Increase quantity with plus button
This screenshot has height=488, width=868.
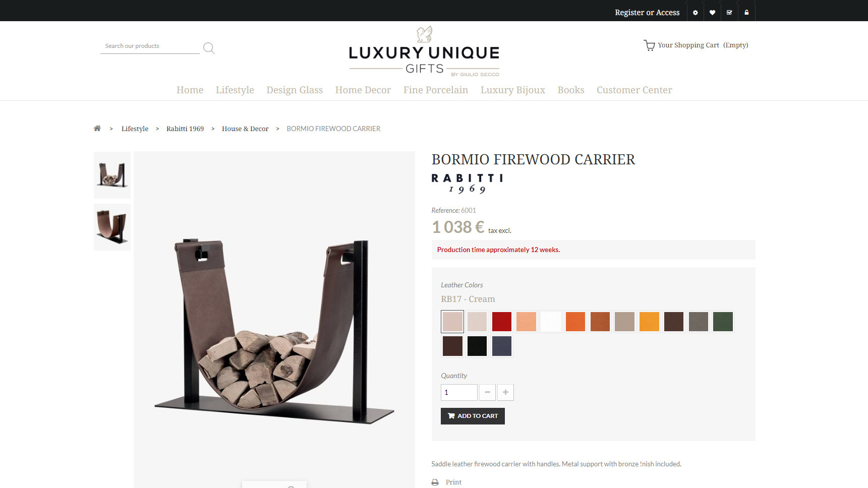(x=505, y=392)
